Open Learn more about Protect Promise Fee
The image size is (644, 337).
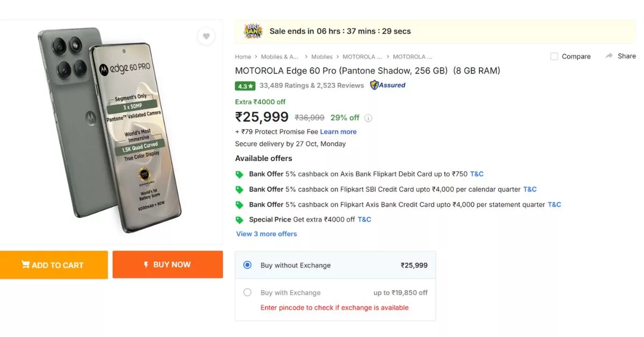338,131
